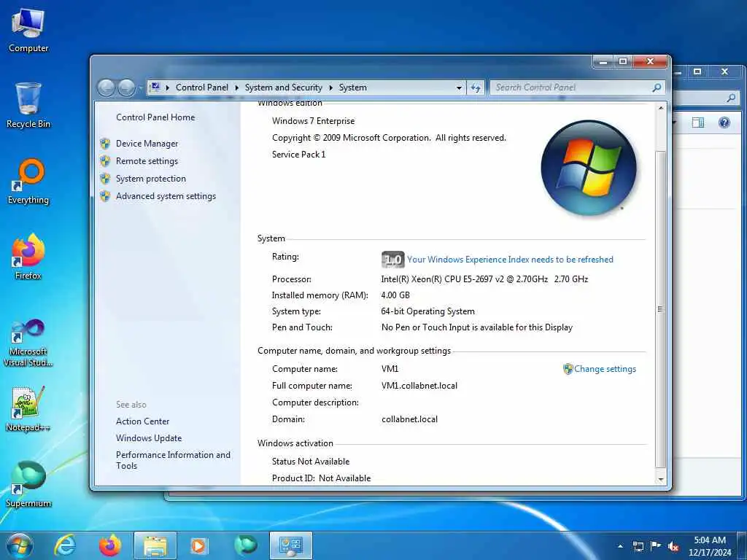Open Device Manager from the sidebar
The image size is (747, 560).
pyautogui.click(x=147, y=144)
